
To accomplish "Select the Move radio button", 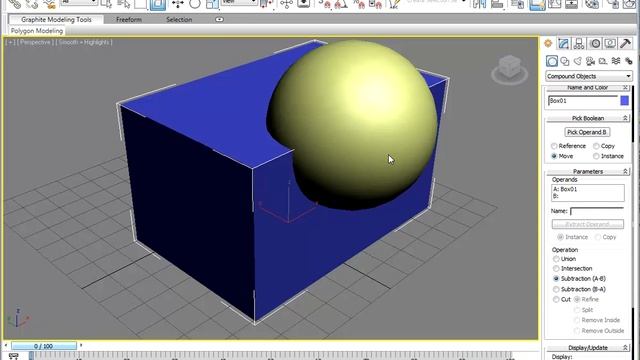I will click(x=554, y=156).
